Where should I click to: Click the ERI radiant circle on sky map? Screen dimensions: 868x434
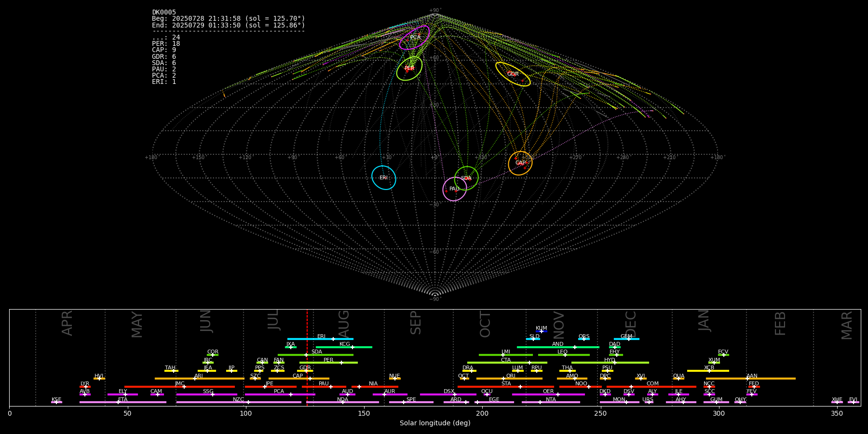(384, 177)
